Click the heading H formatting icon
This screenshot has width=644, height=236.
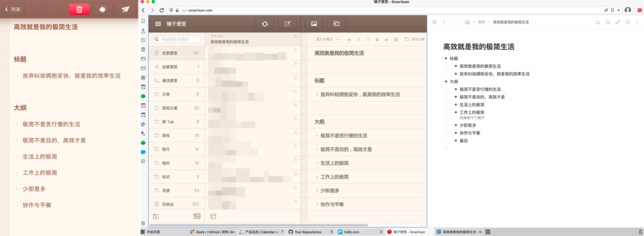(349, 40)
